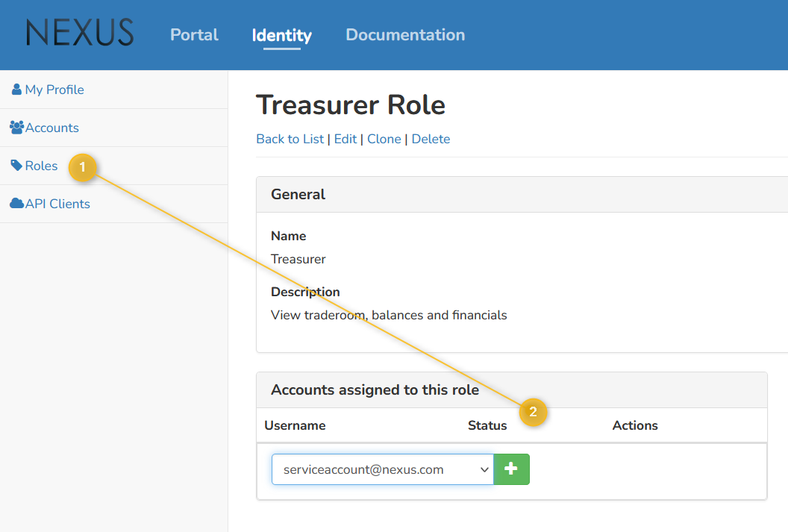Go to the Documentation tab
This screenshot has height=532, width=788.
click(x=405, y=35)
